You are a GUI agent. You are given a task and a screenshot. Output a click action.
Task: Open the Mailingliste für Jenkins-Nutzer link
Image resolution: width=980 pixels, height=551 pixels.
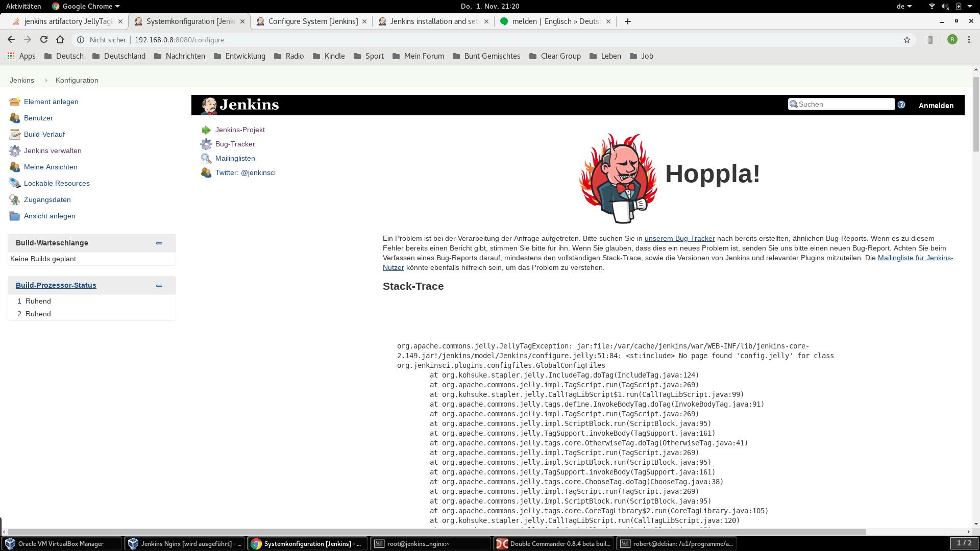(x=915, y=258)
